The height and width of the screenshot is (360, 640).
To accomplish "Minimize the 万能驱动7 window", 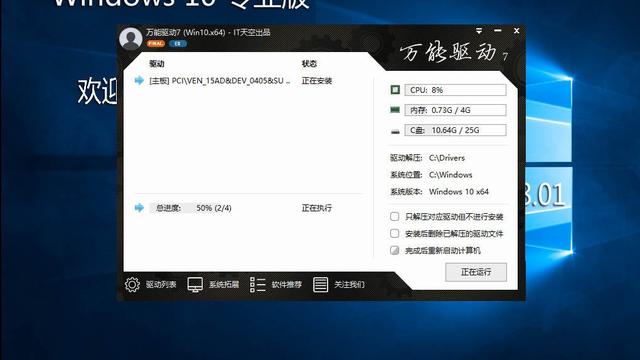I will tap(498, 31).
